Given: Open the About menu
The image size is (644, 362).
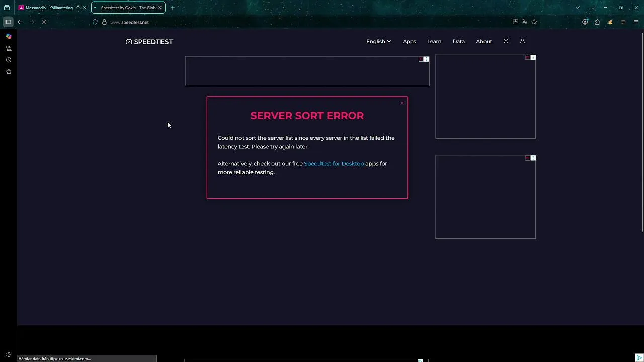Looking at the screenshot, I should [x=484, y=41].
